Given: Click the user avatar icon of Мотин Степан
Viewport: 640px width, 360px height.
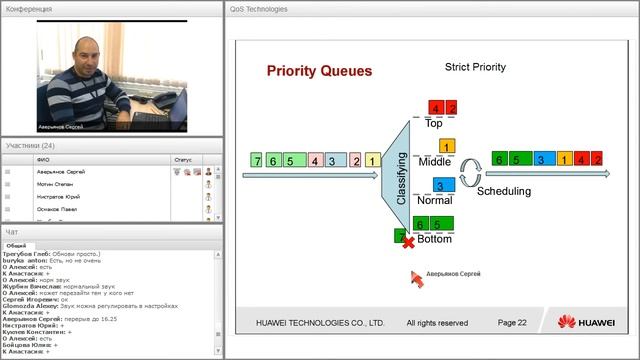Looking at the screenshot, I should [209, 184].
